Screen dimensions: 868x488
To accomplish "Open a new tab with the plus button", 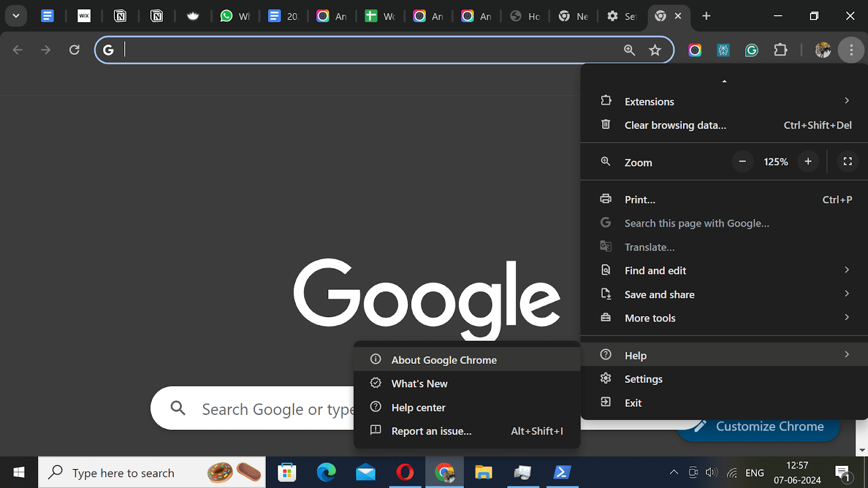I will click(x=706, y=16).
